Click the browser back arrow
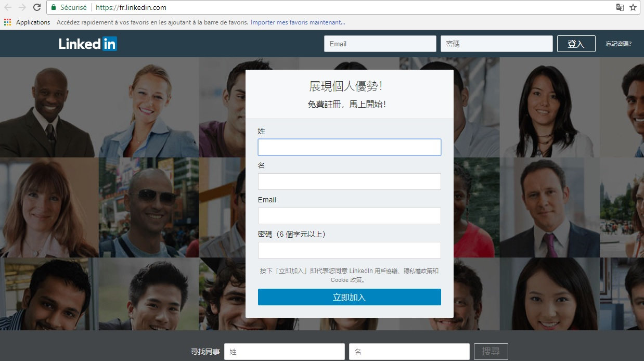Screen dimensions: 644x361 pos(8,7)
